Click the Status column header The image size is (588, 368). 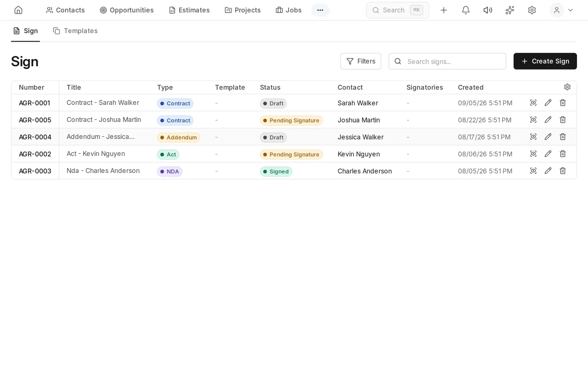point(270,87)
